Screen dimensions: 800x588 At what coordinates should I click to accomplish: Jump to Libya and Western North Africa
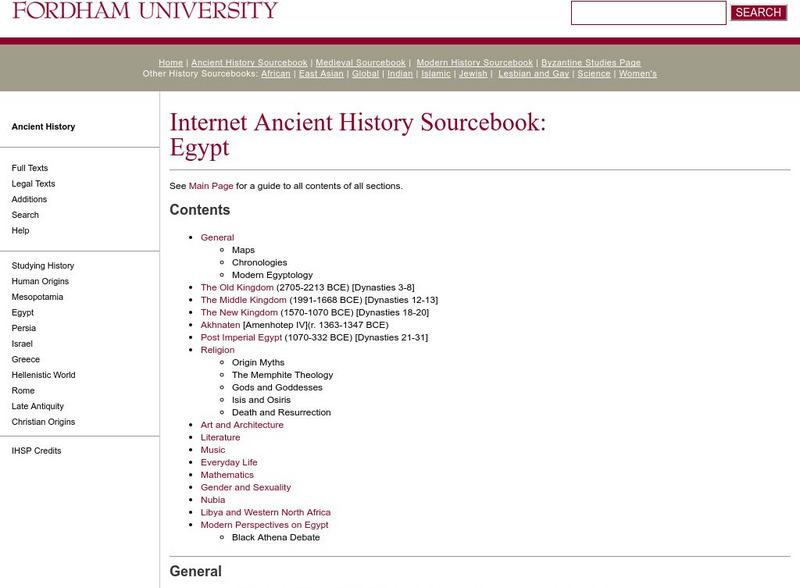265,512
